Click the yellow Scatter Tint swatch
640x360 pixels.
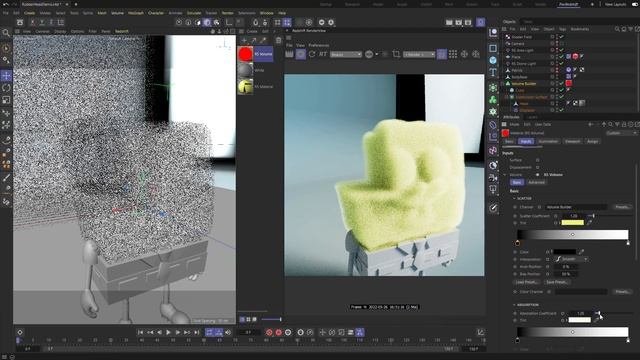tap(573, 223)
